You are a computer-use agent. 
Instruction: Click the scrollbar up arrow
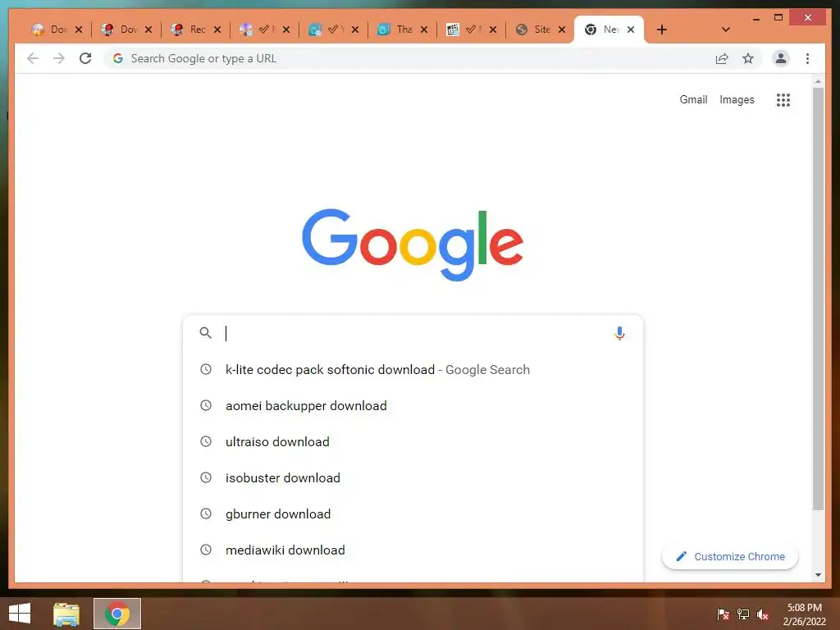pyautogui.click(x=818, y=81)
